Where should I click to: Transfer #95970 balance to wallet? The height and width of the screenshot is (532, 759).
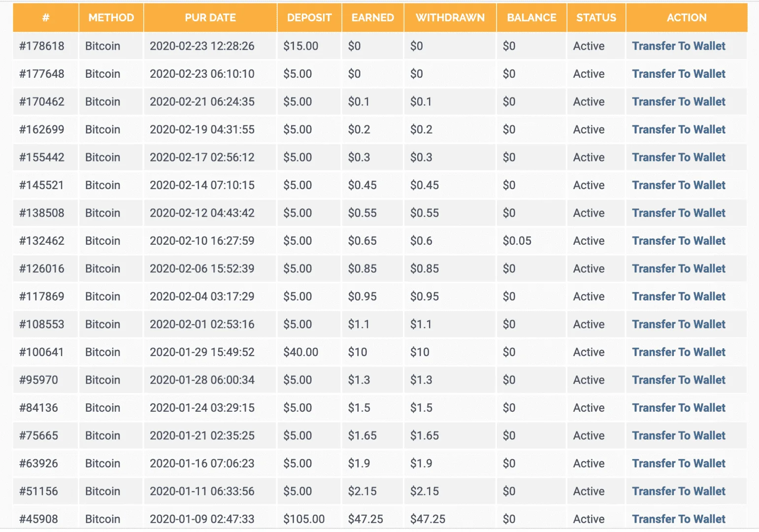pos(678,380)
